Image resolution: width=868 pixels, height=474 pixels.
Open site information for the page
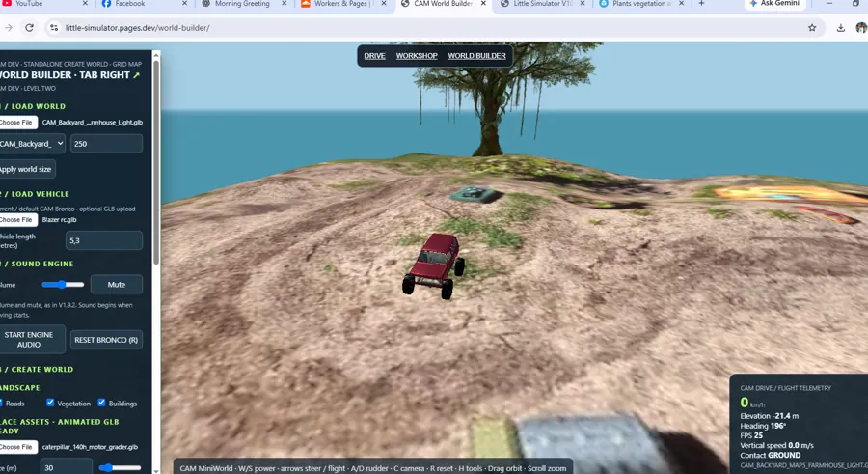[54, 28]
